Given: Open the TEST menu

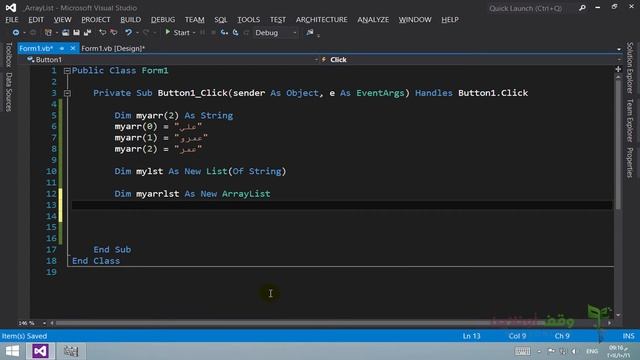Looking at the screenshot, I should pyautogui.click(x=278, y=20).
